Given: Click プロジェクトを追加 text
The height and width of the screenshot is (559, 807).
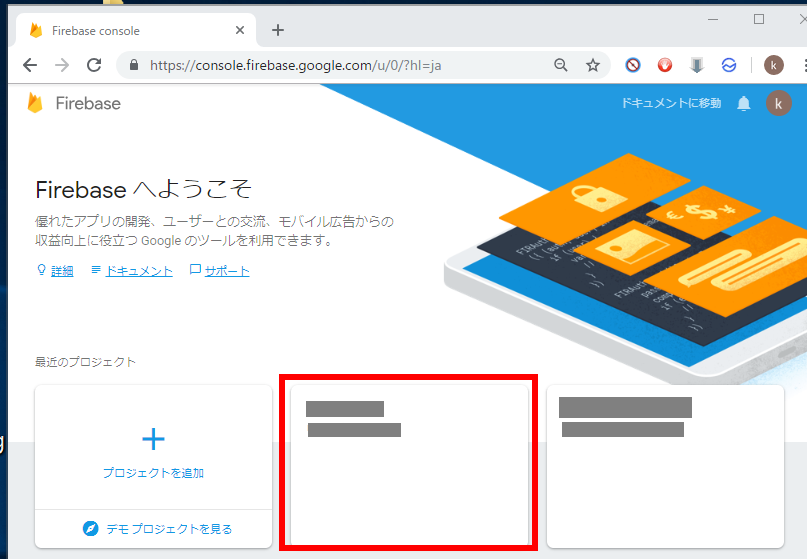Looking at the screenshot, I should [153, 473].
